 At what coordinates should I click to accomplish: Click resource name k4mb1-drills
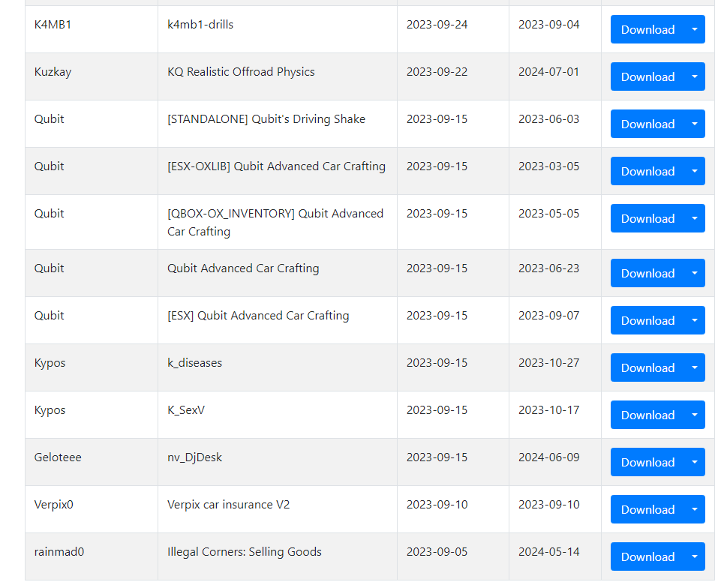point(200,25)
